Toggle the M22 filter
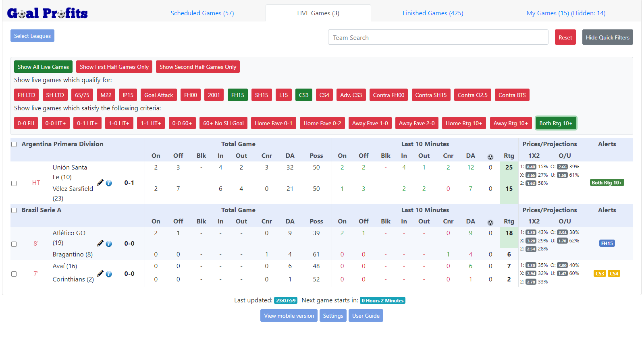This screenshot has height=337, width=644. (x=106, y=95)
